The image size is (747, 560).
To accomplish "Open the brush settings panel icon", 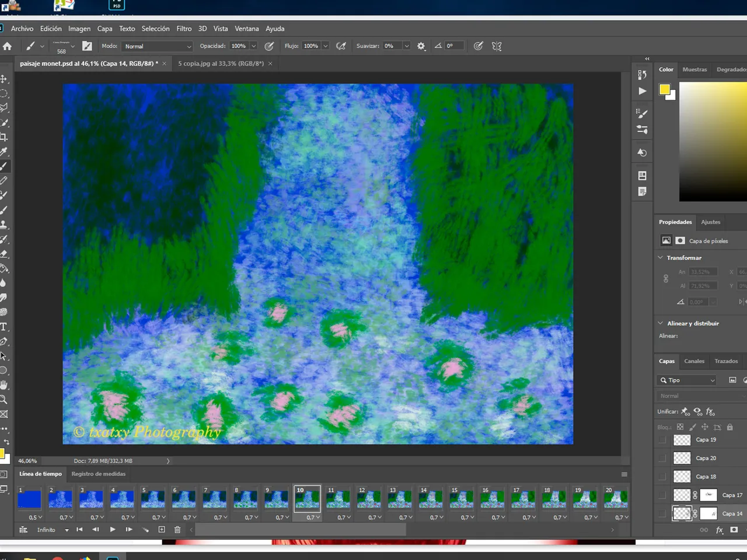I will (x=87, y=45).
